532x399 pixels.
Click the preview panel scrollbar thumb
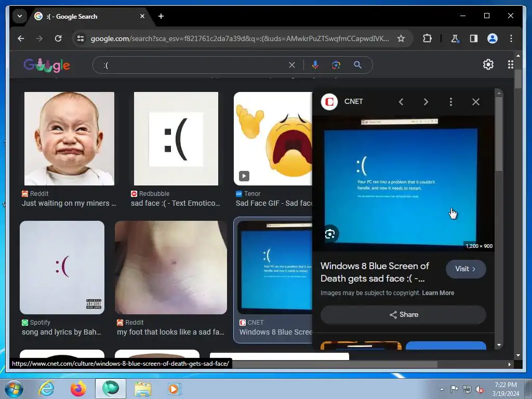click(498, 134)
